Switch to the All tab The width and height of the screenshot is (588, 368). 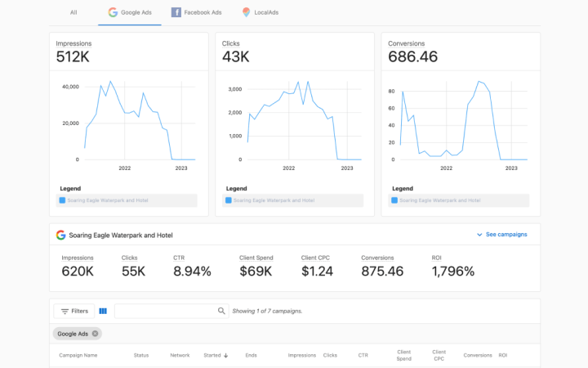[x=73, y=12]
